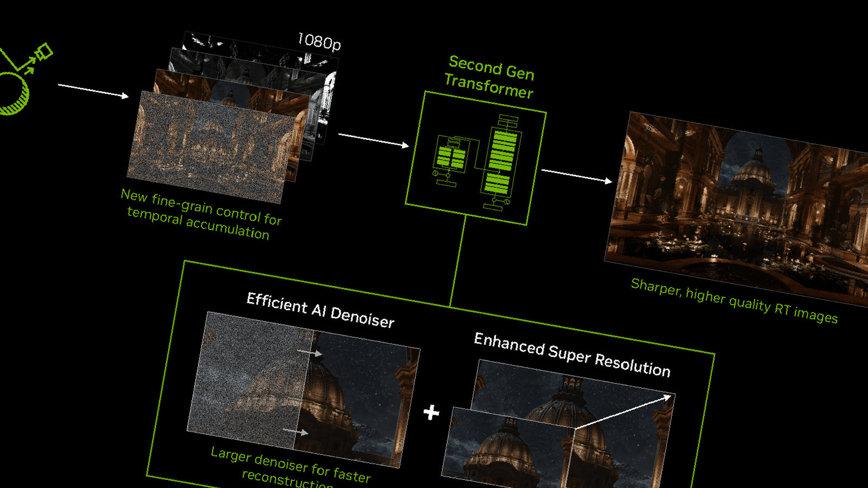Click the green transformer network diagram

tap(476, 158)
